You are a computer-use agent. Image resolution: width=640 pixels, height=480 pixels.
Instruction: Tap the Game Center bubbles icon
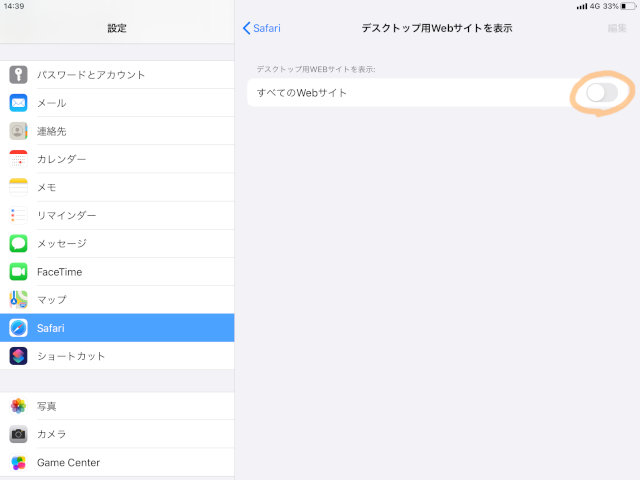(x=19, y=462)
